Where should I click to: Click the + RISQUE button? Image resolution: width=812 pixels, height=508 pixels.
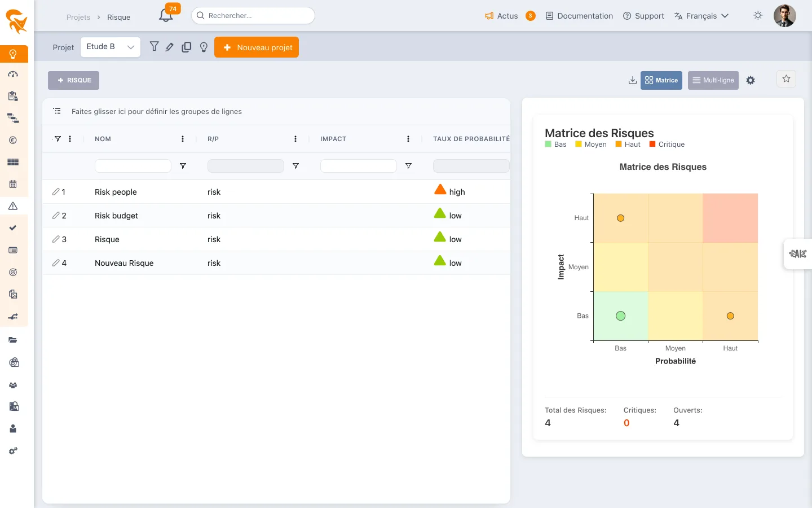pos(73,80)
